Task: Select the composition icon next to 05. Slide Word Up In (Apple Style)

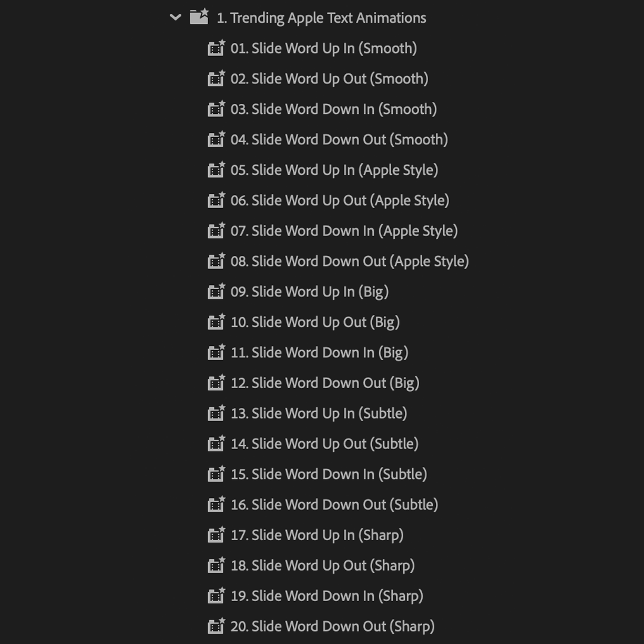Action: [216, 169]
